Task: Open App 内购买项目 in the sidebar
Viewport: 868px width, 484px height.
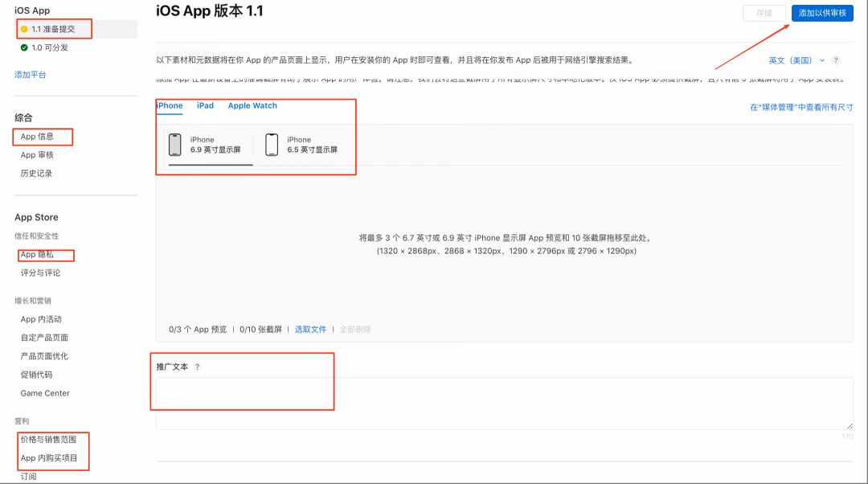Action: tap(49, 458)
